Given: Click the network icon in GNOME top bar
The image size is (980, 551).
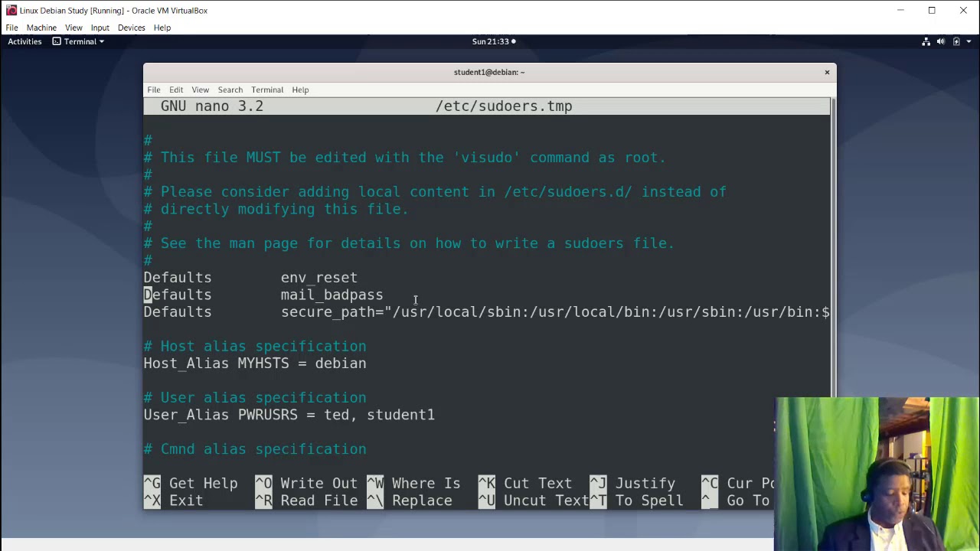Looking at the screenshot, I should click(926, 41).
